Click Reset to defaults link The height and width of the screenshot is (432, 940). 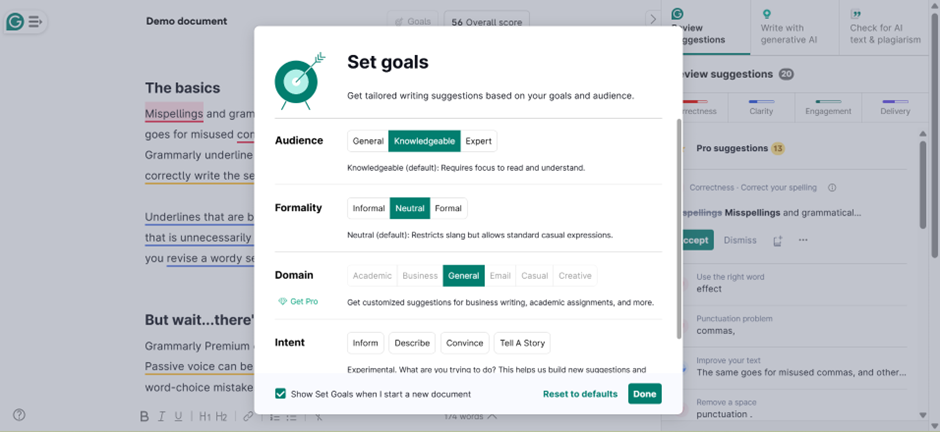580,394
